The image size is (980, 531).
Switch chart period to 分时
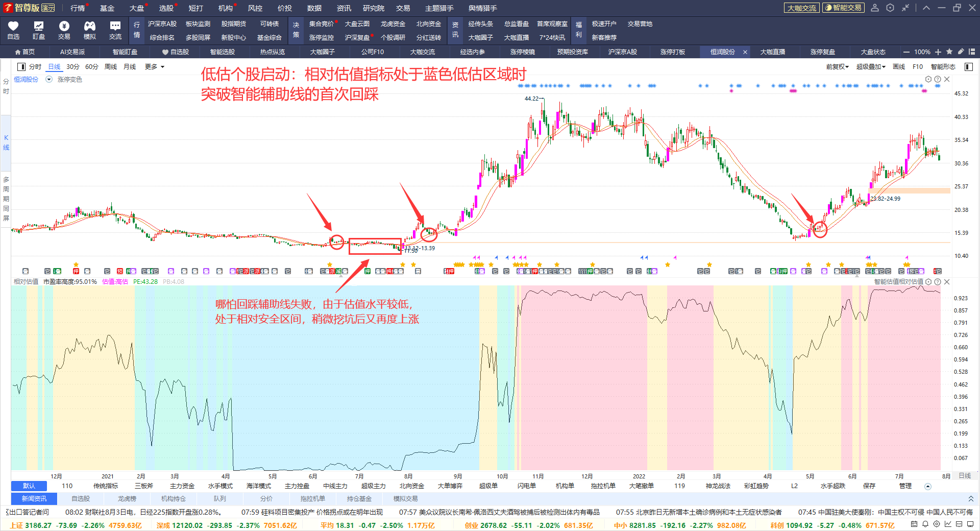click(x=35, y=67)
